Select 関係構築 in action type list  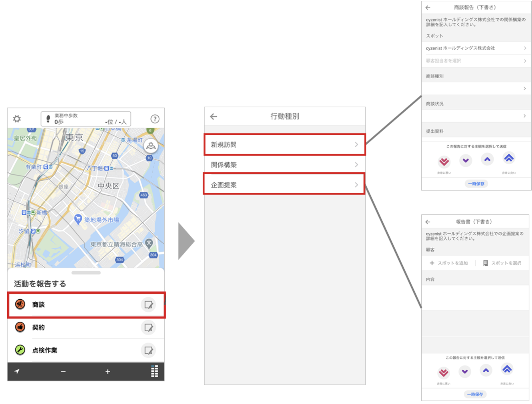(x=285, y=165)
